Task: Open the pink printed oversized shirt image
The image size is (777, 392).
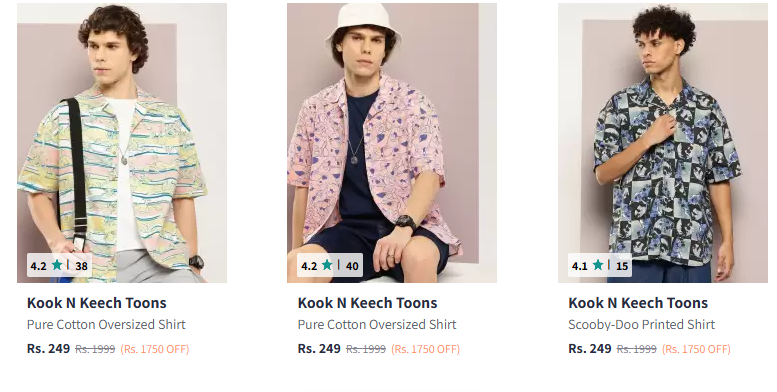Action: 392,143
